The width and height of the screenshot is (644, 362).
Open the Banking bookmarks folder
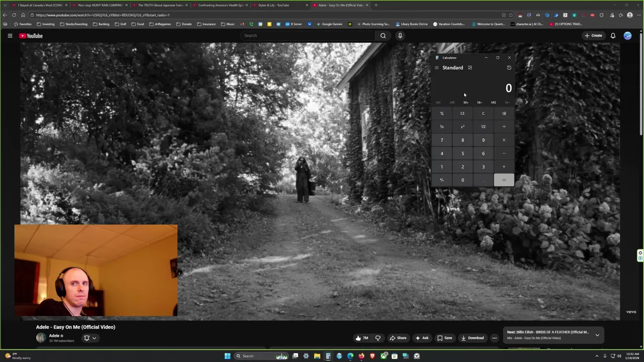101,24
